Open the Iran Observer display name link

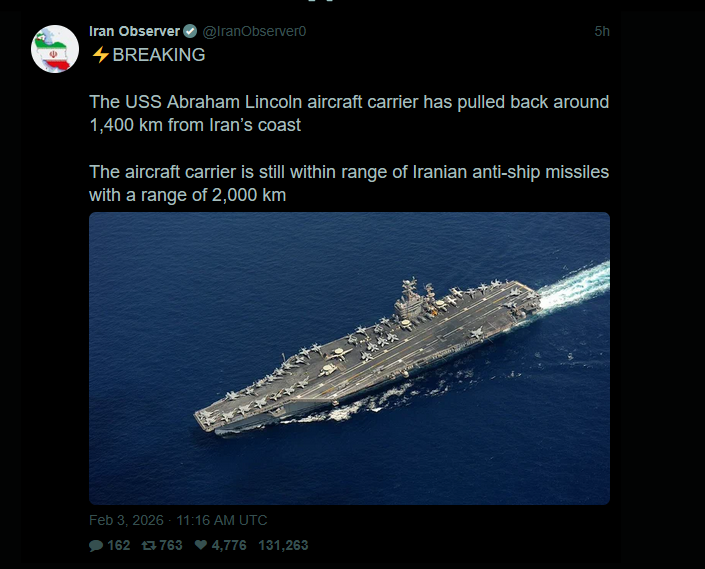(x=134, y=31)
